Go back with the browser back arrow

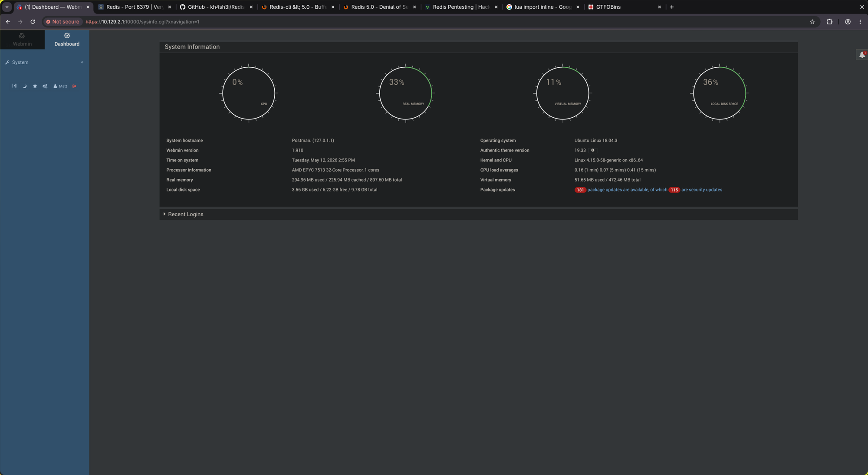8,22
